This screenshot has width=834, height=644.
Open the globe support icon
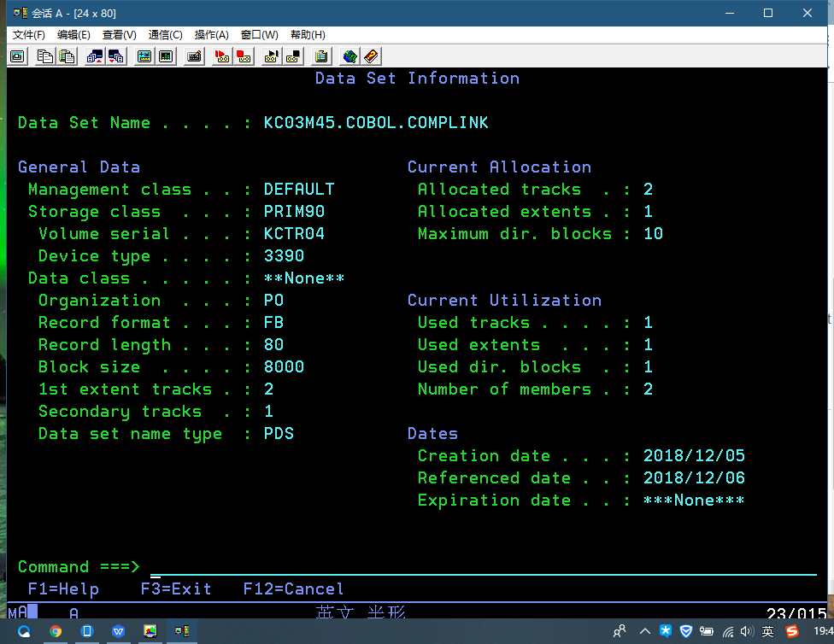point(349,56)
